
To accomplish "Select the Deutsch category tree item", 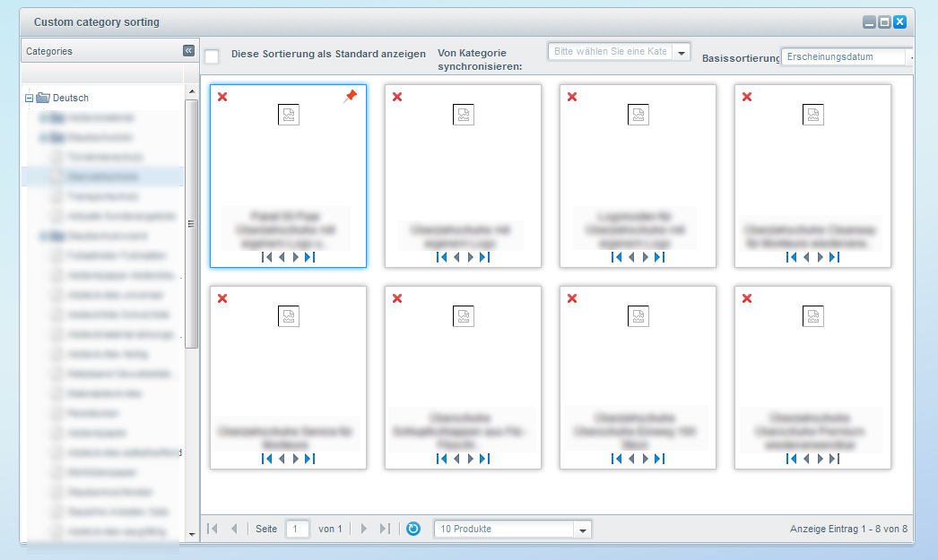I will click(x=71, y=98).
